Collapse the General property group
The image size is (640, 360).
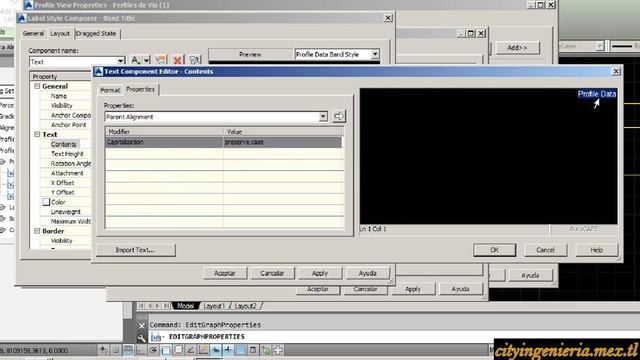click(x=37, y=86)
